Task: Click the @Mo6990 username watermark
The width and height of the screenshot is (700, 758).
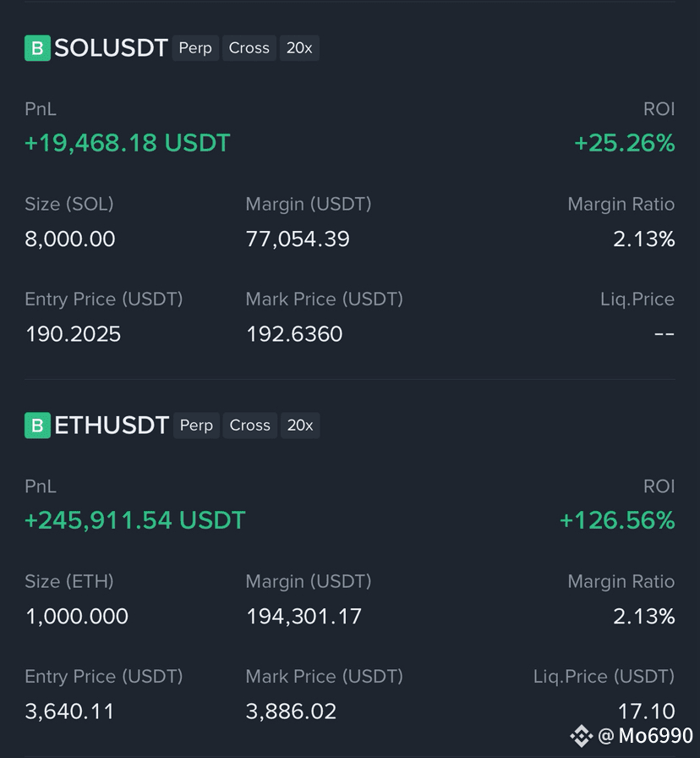Action: point(646,736)
